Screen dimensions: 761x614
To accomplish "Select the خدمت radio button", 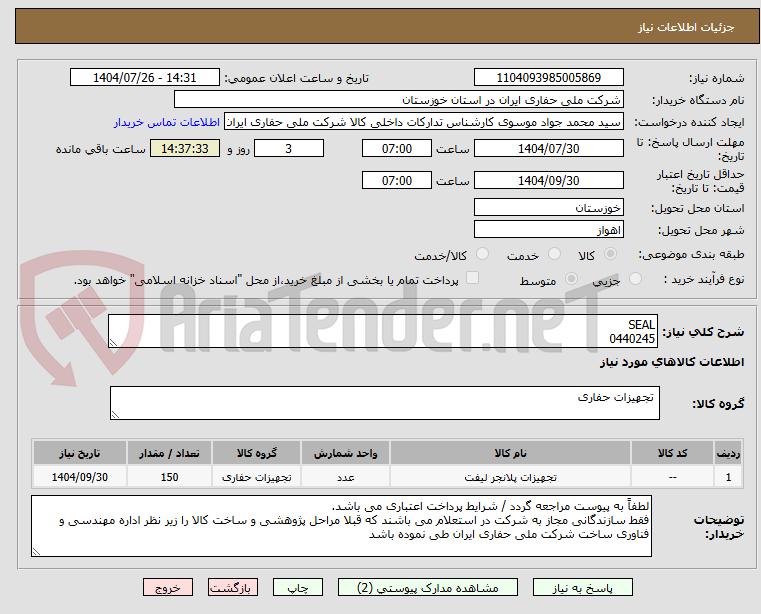I will tap(554, 253).
